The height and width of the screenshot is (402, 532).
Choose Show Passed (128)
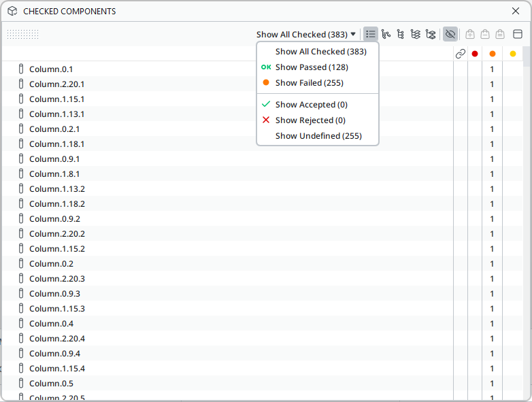point(318,67)
